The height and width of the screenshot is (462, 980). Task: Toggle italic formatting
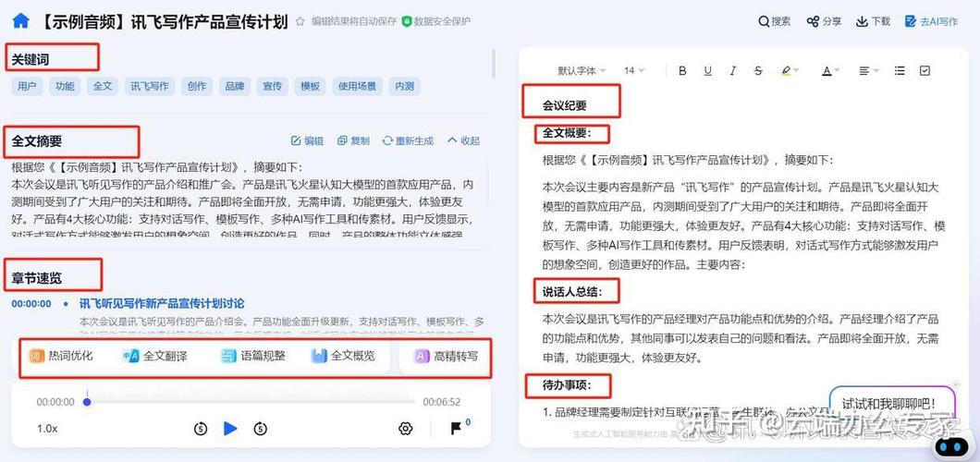tap(733, 70)
